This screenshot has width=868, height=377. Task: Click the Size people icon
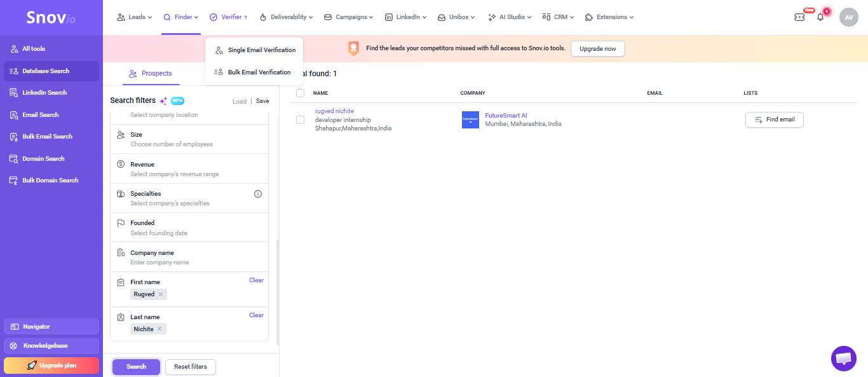(x=121, y=135)
